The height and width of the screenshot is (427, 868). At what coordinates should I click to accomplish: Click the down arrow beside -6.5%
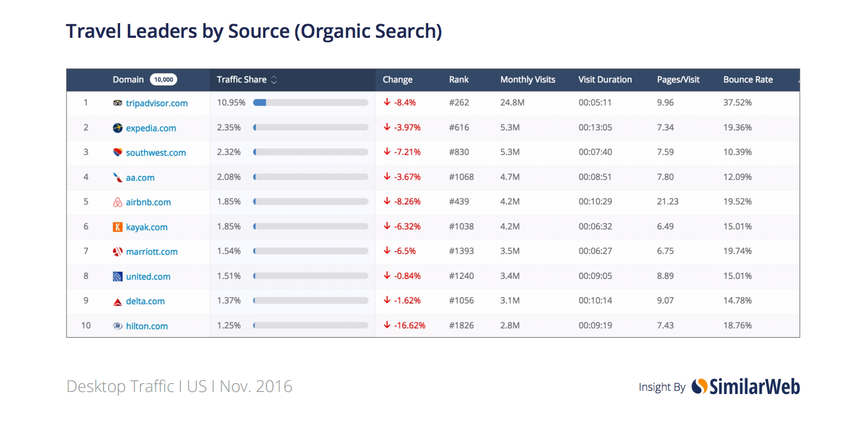pos(387,250)
